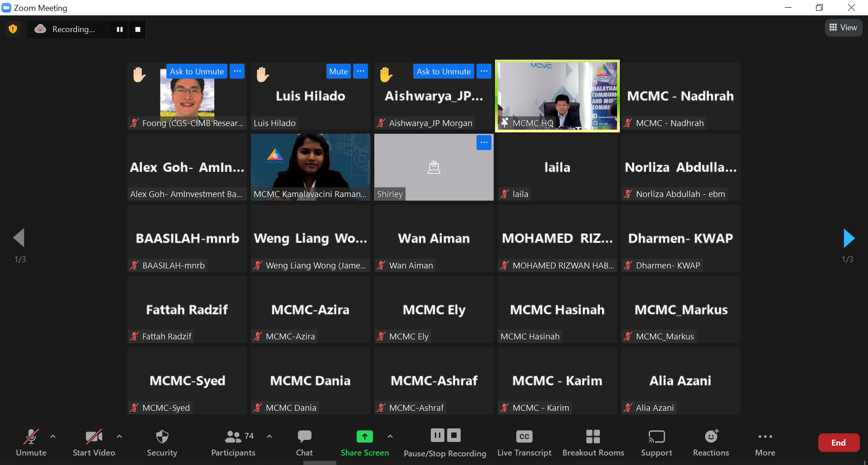This screenshot has width=868, height=465.
Task: Go to next page of participants
Action: 849,238
